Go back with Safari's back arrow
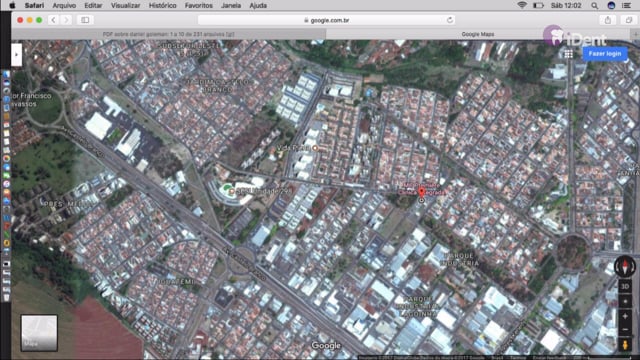The image size is (640, 360). click(x=53, y=20)
